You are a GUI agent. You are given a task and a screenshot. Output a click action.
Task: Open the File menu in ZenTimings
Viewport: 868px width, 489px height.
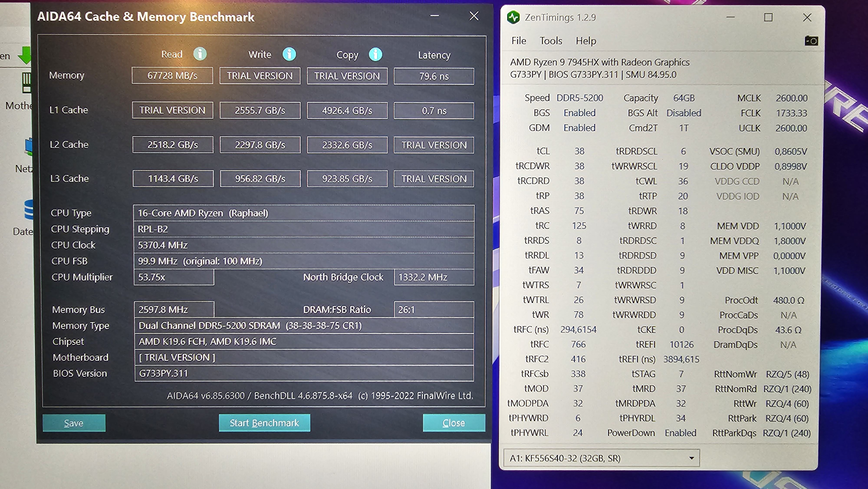pyautogui.click(x=519, y=41)
